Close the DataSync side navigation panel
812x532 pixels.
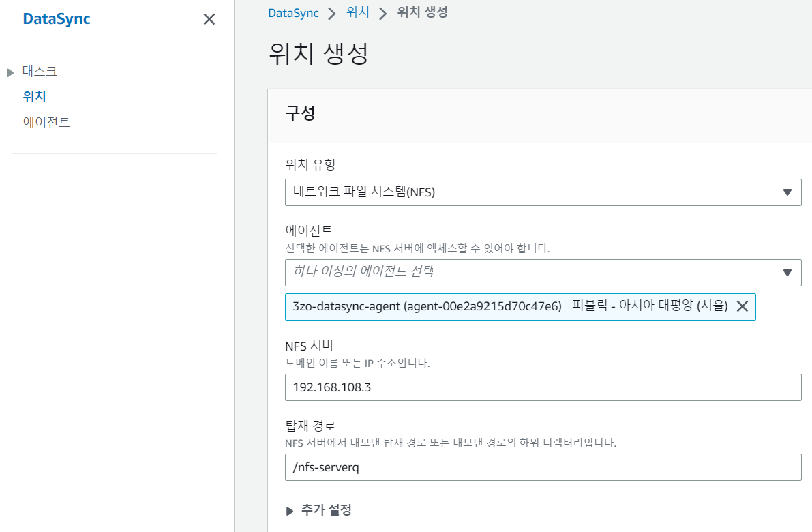(209, 19)
